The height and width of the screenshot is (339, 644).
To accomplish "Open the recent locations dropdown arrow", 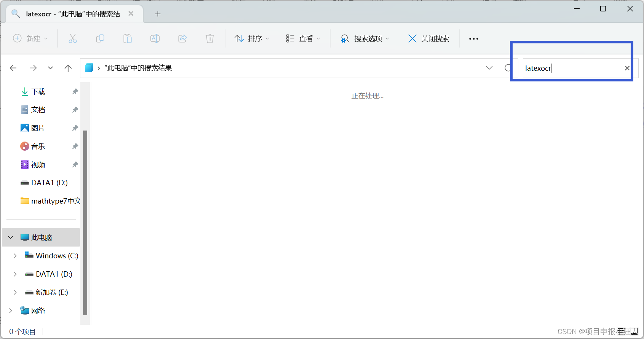I will click(50, 68).
